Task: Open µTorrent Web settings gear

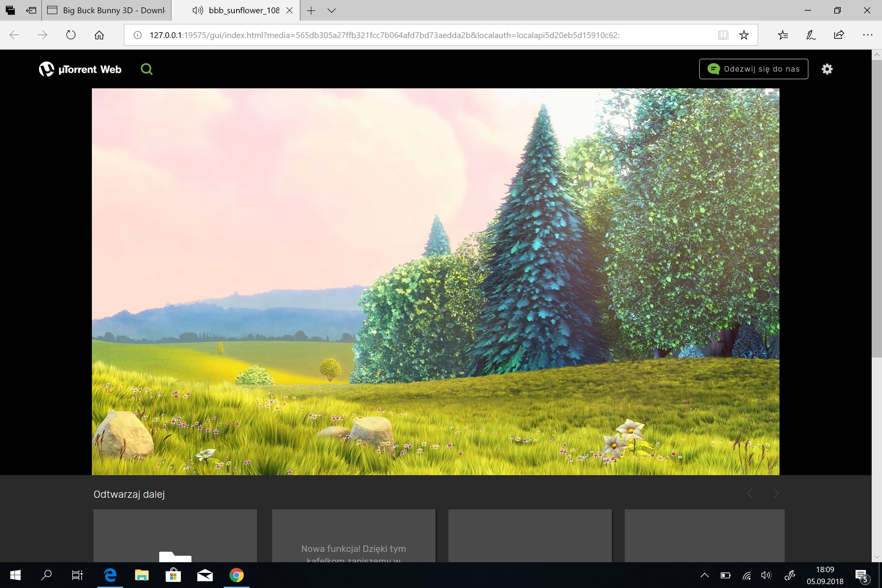Action: tap(827, 69)
